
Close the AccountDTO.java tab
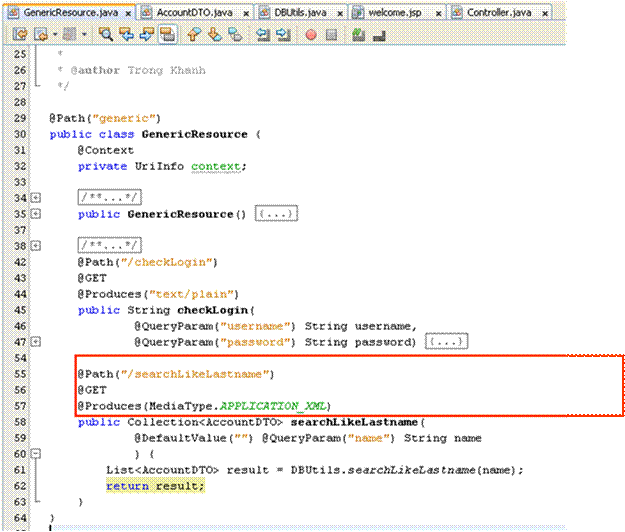pyautogui.click(x=246, y=14)
